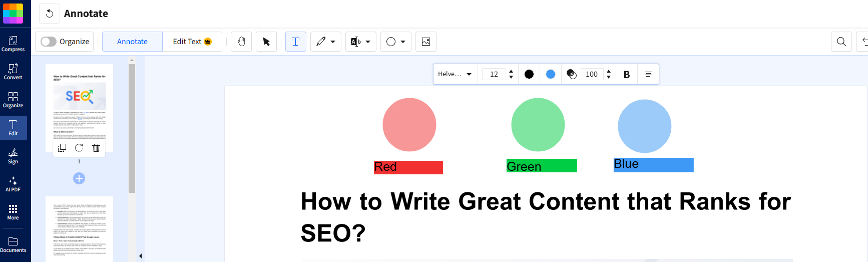Click the colorful app logo icon
Screen dimensions: 868x262
[x=13, y=14]
